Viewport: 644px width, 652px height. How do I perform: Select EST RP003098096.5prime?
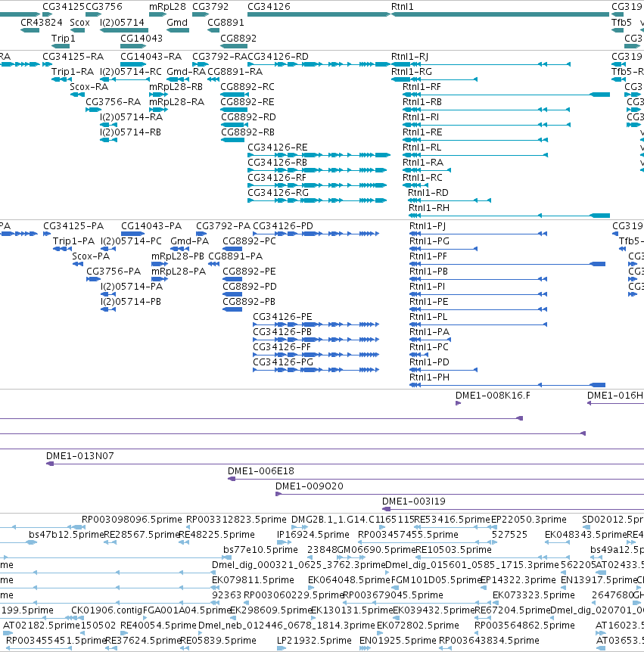pos(132,520)
